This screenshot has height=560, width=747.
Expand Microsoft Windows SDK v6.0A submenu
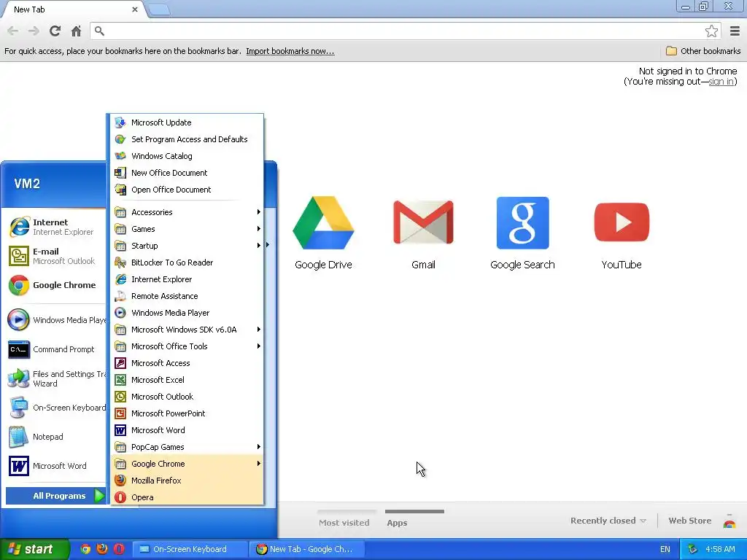click(x=187, y=330)
